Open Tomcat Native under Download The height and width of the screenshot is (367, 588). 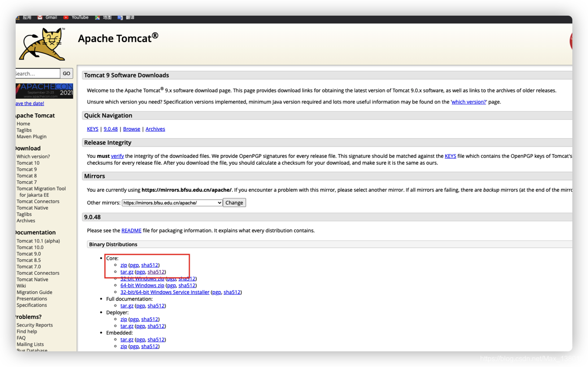(x=32, y=208)
